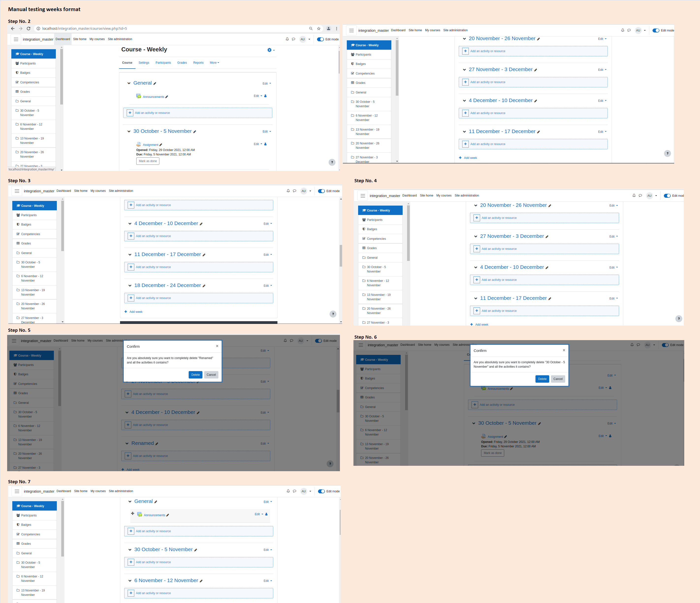Open the AU user menu arrow in Step No. 3

pyautogui.click(x=310, y=191)
